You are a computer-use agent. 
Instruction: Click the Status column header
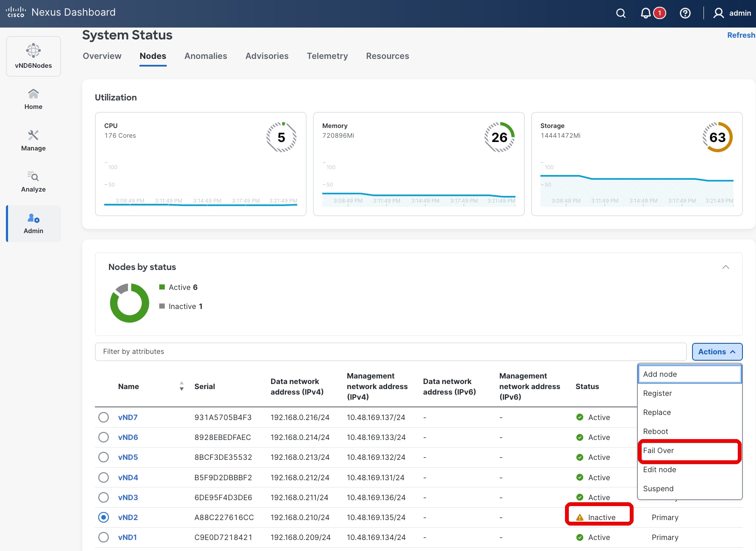coord(587,386)
